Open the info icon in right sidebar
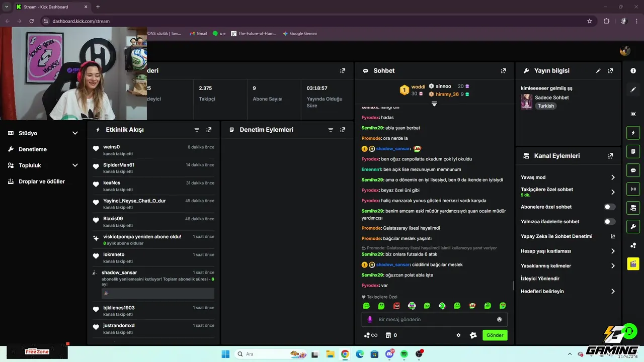The image size is (644, 362). pos(633,71)
